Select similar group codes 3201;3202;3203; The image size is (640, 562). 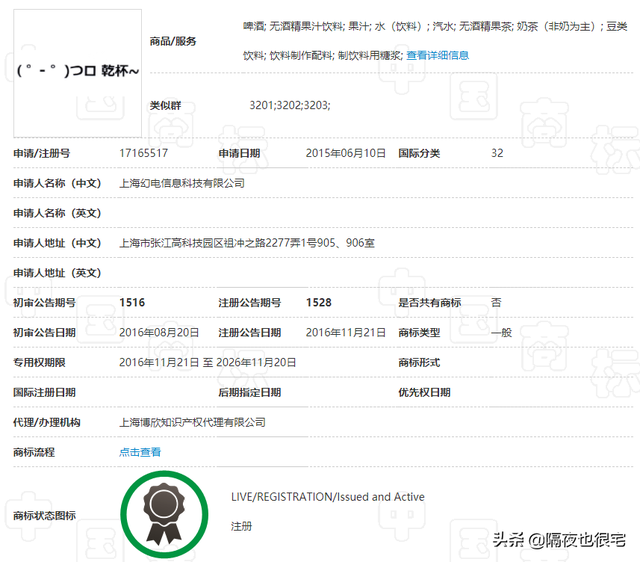pyautogui.click(x=290, y=105)
